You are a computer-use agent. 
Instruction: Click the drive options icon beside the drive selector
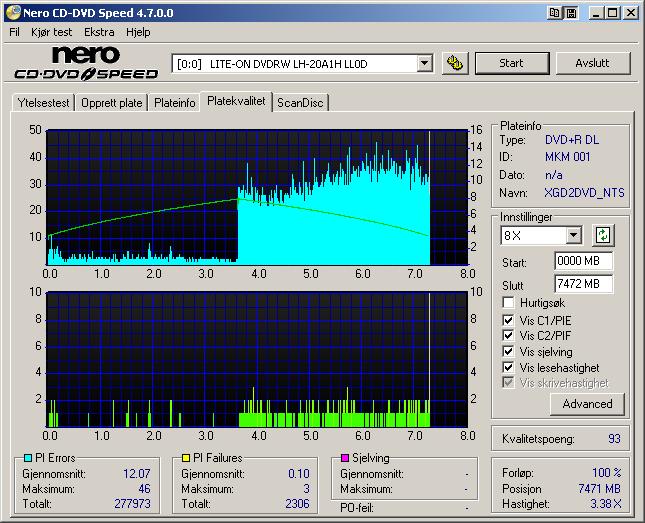pos(456,63)
